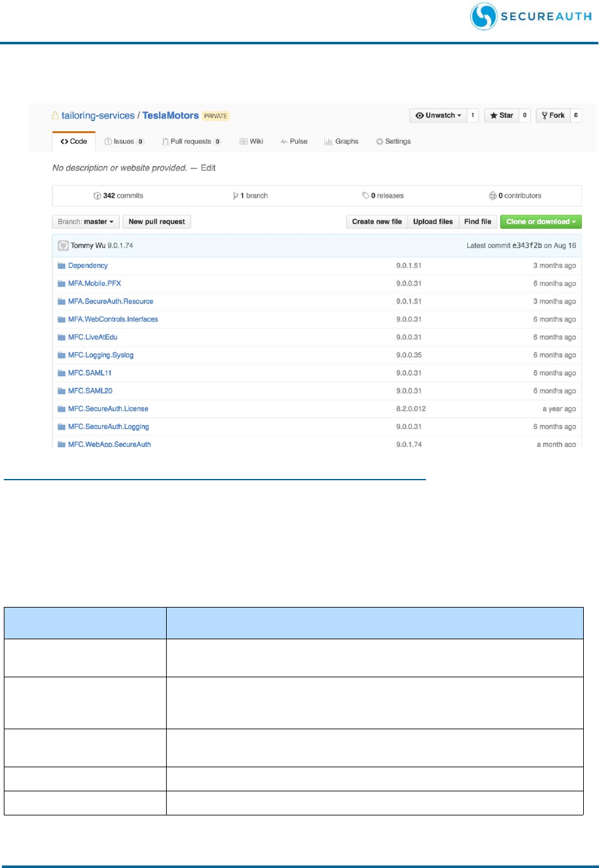Open the forks count next to Fork
Viewport: 599px width, 868px height.
(576, 115)
